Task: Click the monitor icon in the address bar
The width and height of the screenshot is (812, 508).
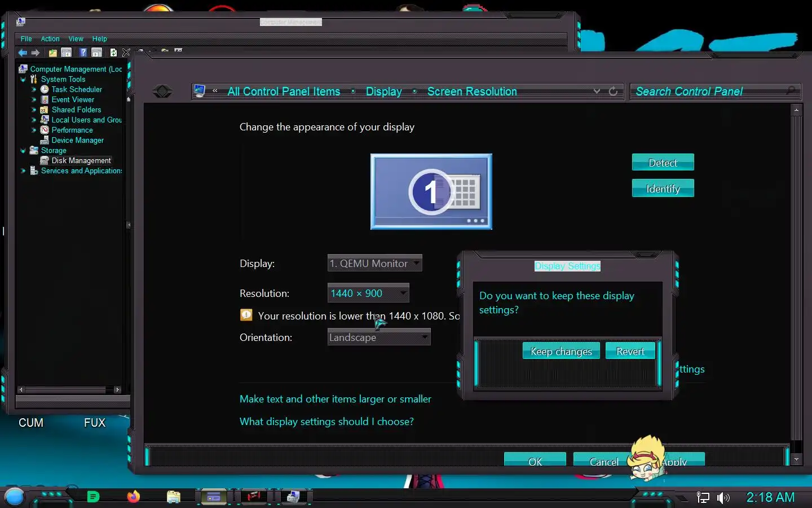Action: click(x=200, y=91)
